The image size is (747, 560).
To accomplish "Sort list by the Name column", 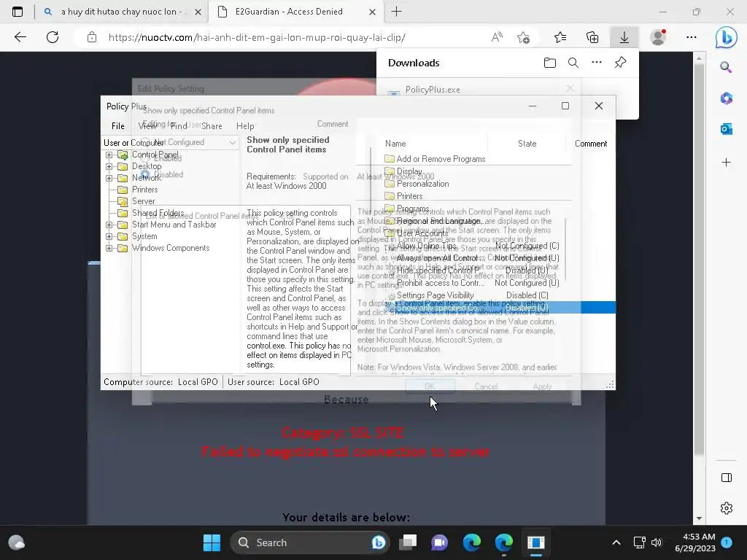I will (x=395, y=144).
